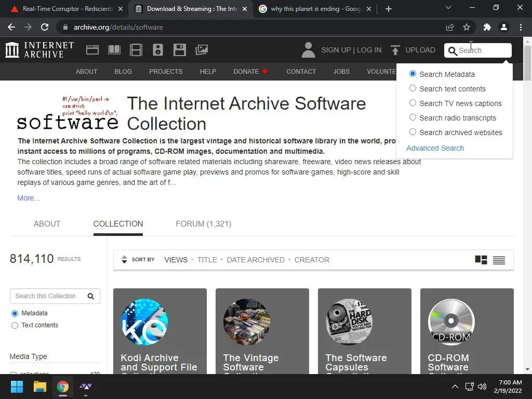The image size is (532, 399).
Task: Click the user avatar icon
Action: (x=309, y=50)
